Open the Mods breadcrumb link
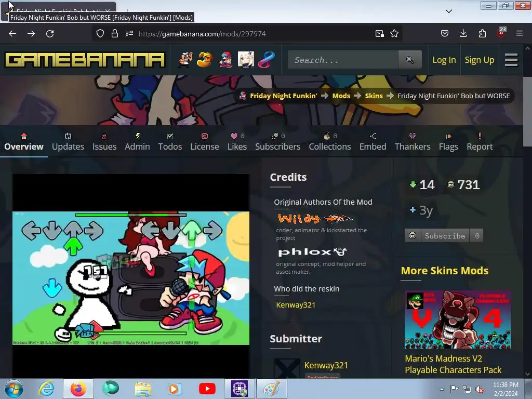Viewport: 532px width, 399px height. [341, 96]
